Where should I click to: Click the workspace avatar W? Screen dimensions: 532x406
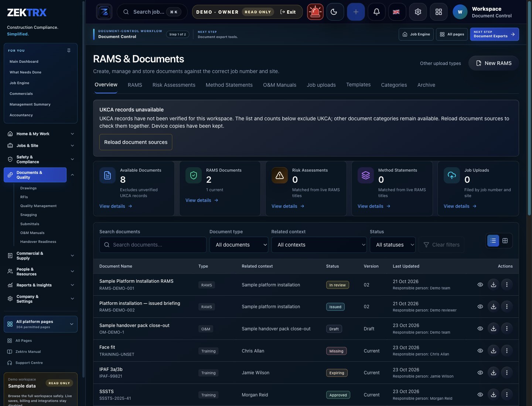460,12
